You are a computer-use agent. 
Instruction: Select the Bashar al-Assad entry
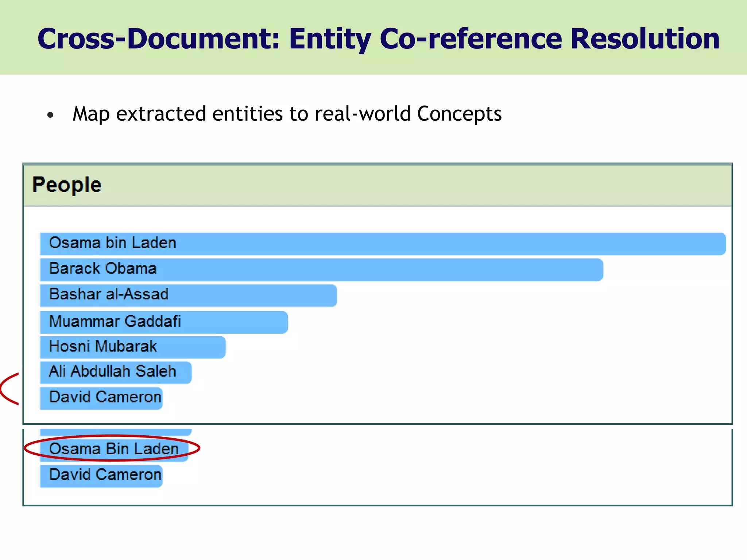point(188,295)
